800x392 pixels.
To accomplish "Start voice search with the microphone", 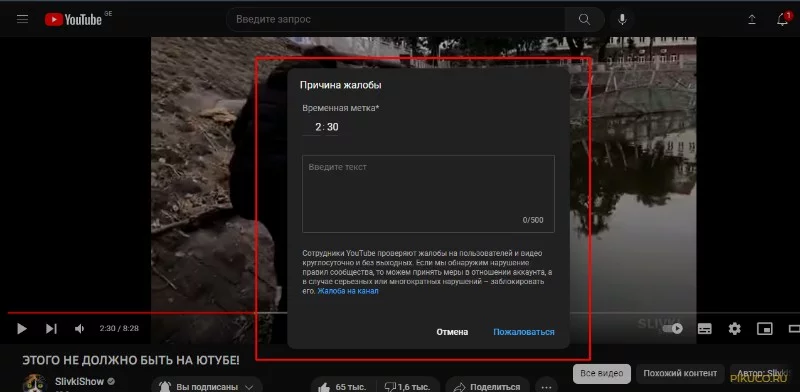I will click(622, 19).
